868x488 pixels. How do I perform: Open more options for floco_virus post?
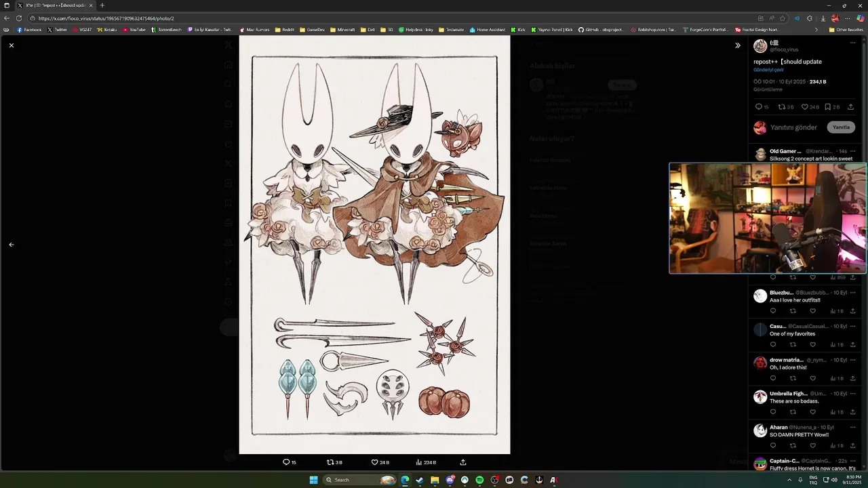[x=852, y=43]
